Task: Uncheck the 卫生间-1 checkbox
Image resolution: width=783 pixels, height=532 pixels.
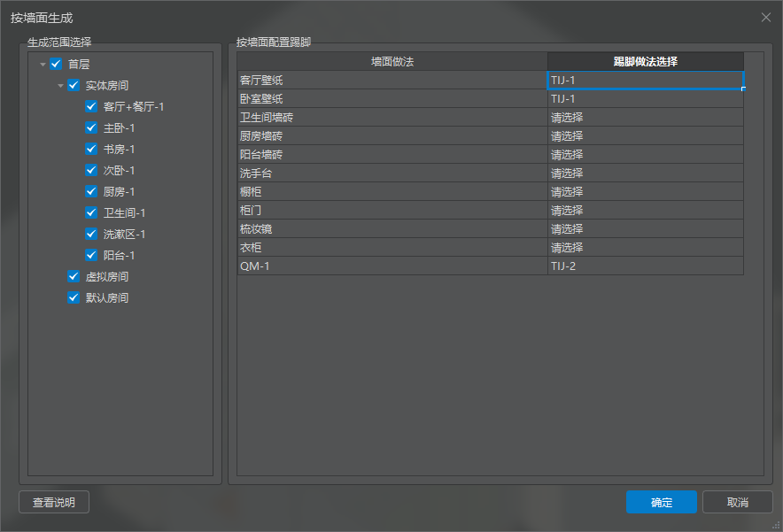Action: 91,213
